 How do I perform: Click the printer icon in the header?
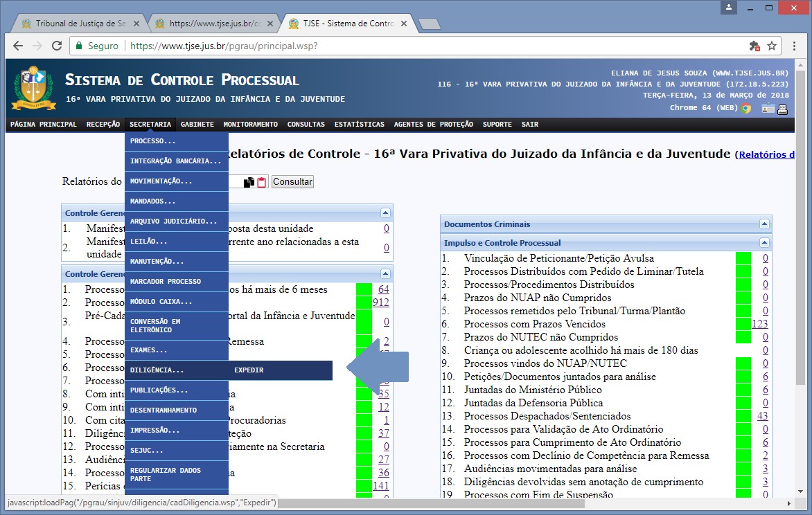(782, 108)
